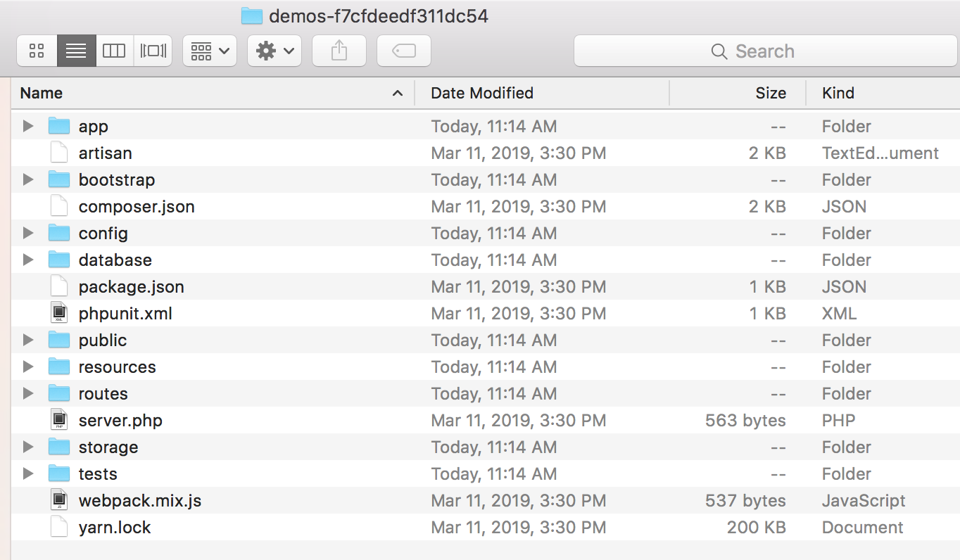This screenshot has height=560, width=960.
Task: Switch to column view in the toolbar
Action: 114,51
